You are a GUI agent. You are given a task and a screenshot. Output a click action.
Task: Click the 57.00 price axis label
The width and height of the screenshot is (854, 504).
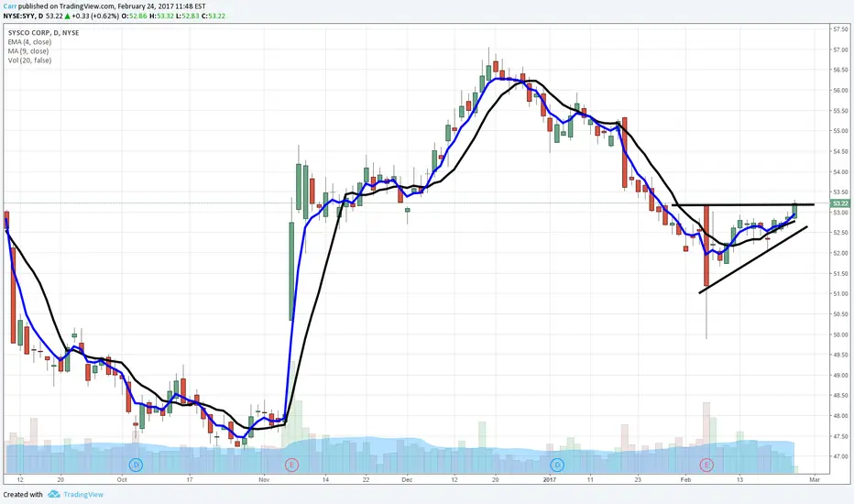click(840, 49)
